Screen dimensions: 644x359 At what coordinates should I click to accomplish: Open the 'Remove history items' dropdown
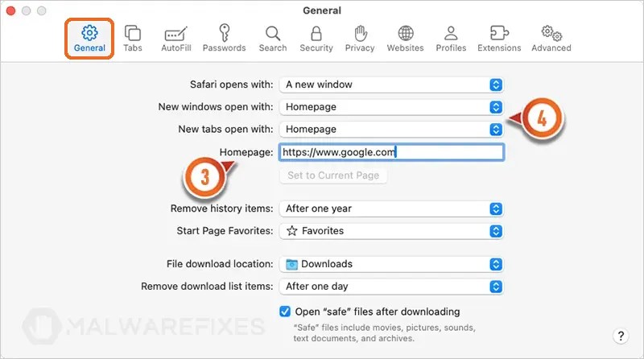[391, 208]
